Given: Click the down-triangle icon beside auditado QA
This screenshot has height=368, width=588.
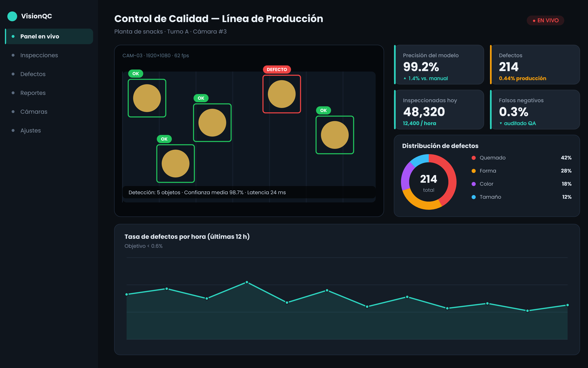Looking at the screenshot, I should pyautogui.click(x=501, y=123).
